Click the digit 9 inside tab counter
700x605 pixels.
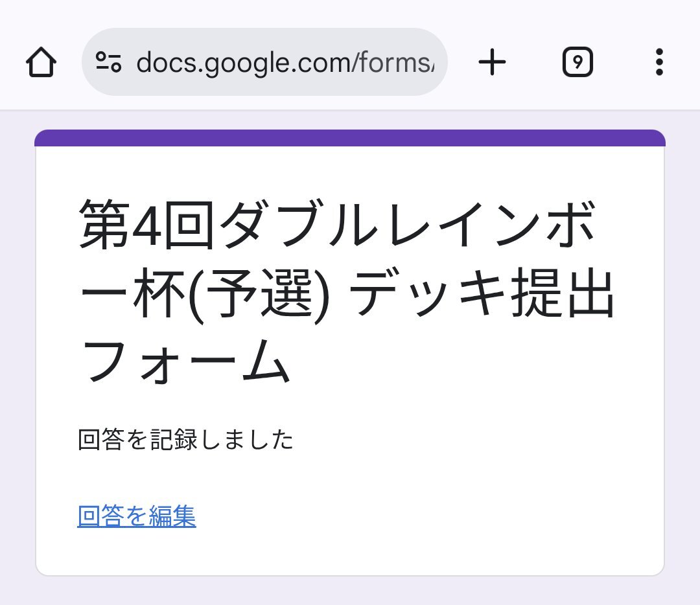tap(577, 62)
